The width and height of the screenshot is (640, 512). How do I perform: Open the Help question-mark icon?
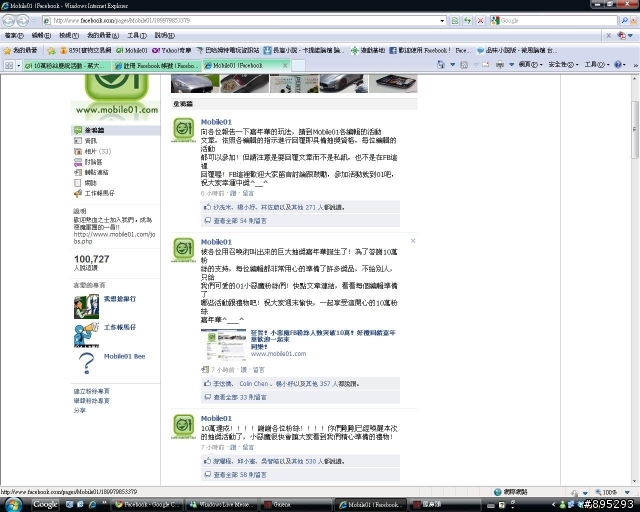click(618, 65)
